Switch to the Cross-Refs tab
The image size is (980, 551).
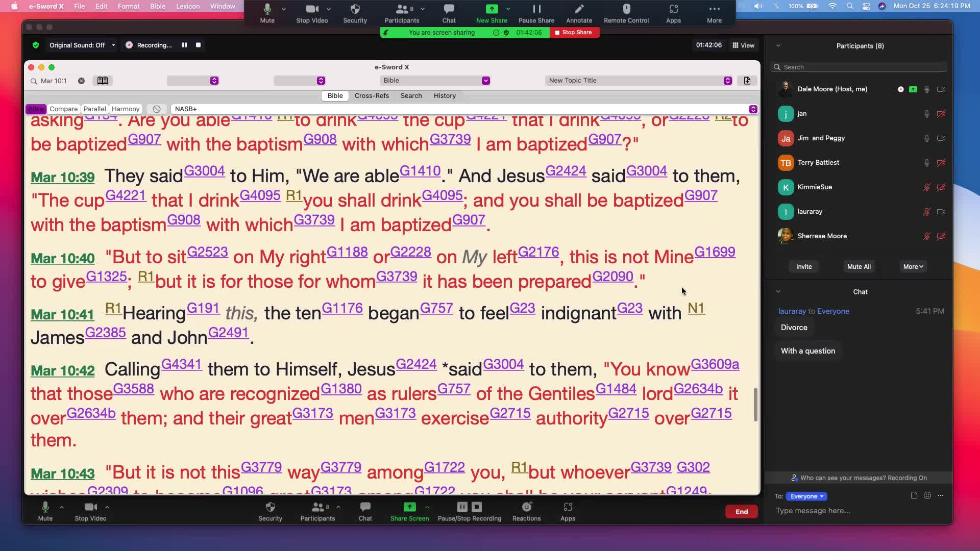click(x=372, y=96)
